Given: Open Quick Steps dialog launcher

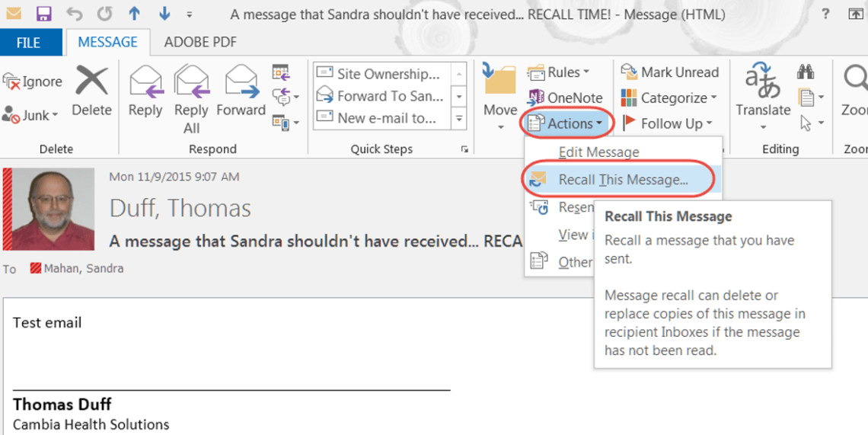Looking at the screenshot, I should point(464,149).
